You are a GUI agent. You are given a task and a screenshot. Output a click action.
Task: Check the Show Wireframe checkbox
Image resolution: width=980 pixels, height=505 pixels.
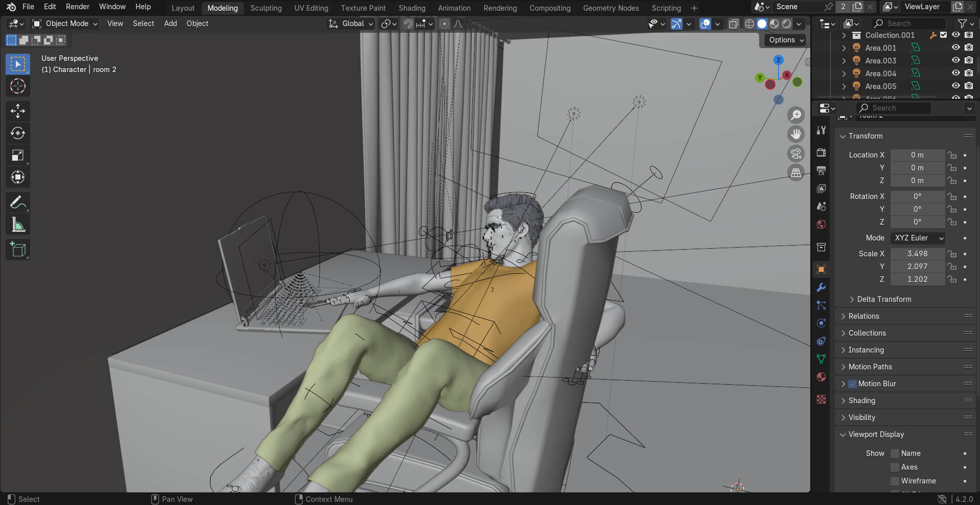pos(895,481)
